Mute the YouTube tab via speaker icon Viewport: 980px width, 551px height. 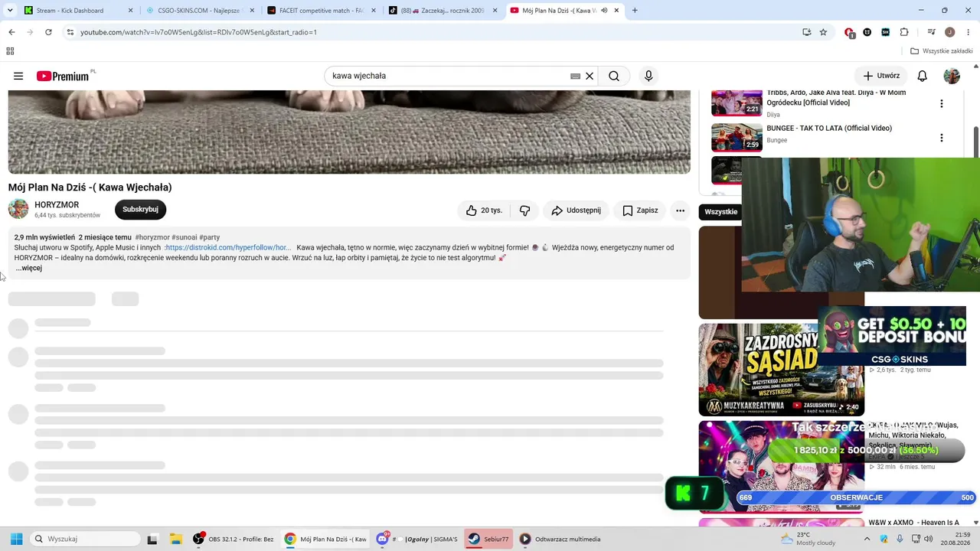pyautogui.click(x=604, y=11)
